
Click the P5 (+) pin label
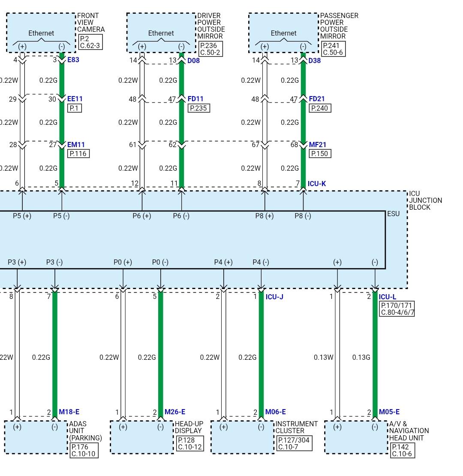tap(22, 216)
